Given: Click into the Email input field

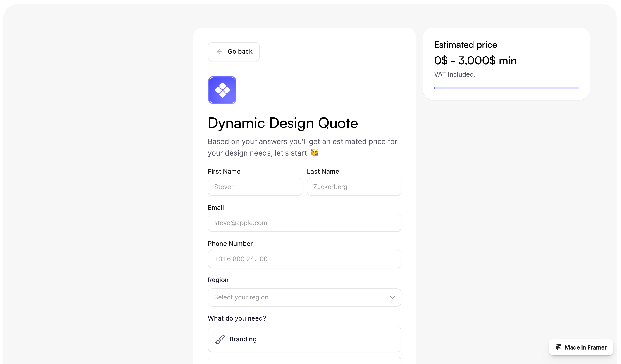Looking at the screenshot, I should 304,223.
